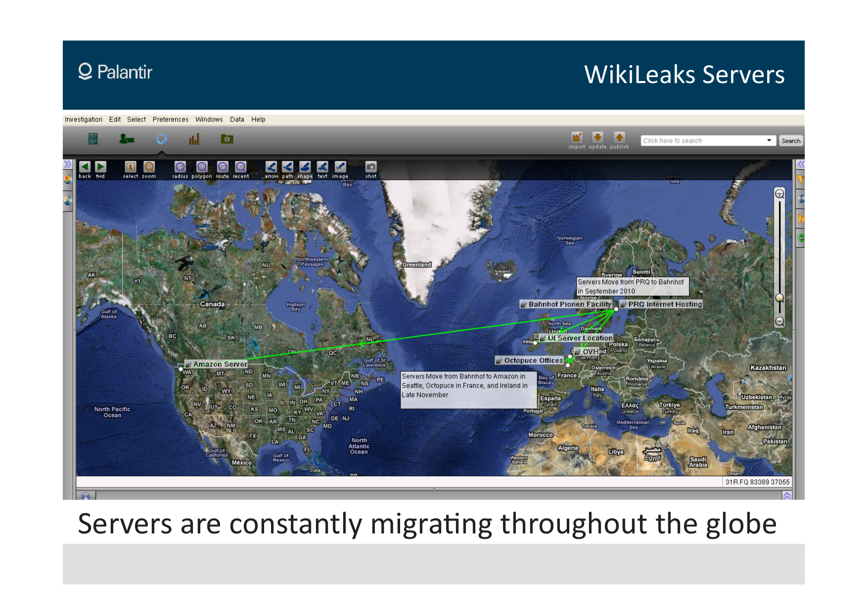Activate the radius search tool

180,167
